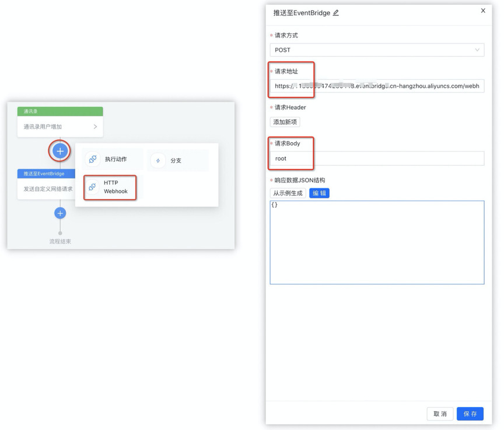The width and height of the screenshot is (504, 430).
Task: Click the 响应数据JSON结构 label
Action: coord(300,180)
